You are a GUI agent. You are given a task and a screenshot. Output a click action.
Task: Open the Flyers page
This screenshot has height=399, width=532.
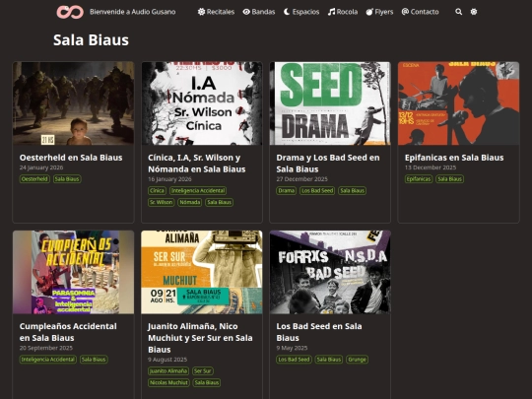pyautogui.click(x=379, y=12)
